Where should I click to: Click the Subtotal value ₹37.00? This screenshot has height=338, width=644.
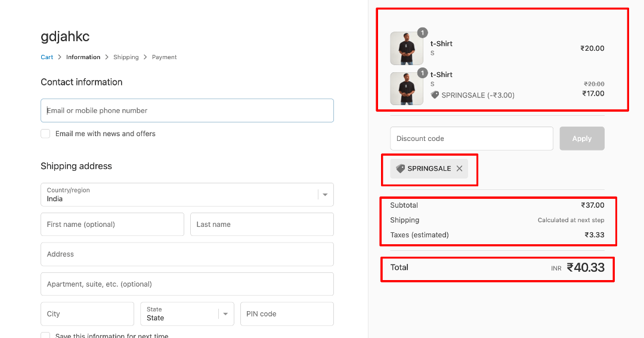593,205
